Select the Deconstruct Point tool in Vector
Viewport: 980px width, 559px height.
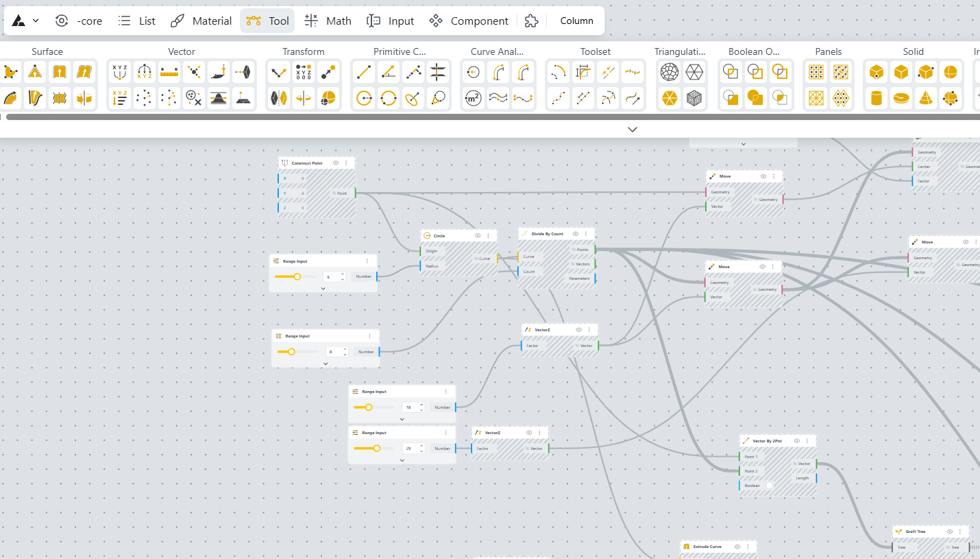pyautogui.click(x=145, y=72)
